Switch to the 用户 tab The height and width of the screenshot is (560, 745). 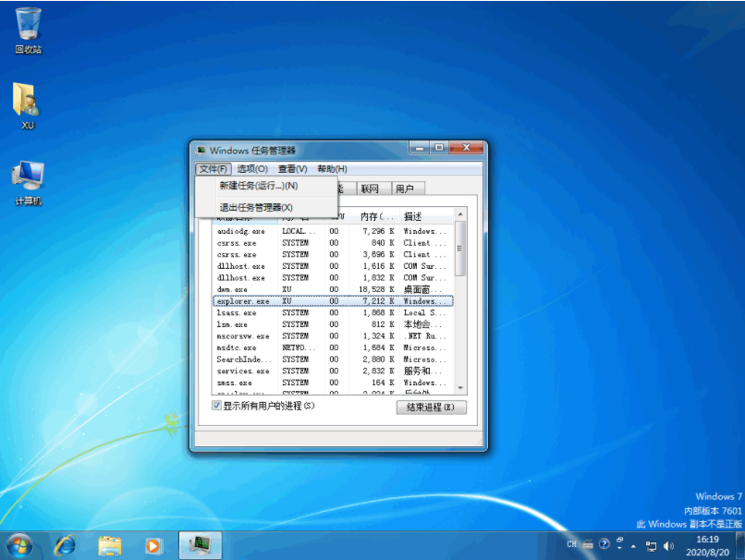tap(407, 189)
